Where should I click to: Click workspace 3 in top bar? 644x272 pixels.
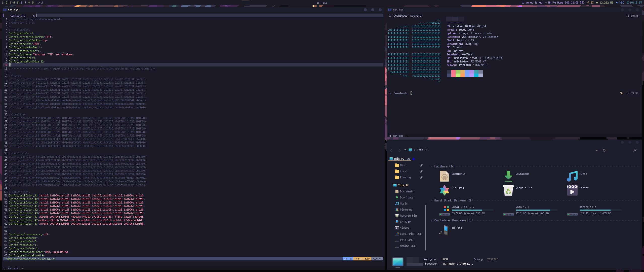coord(10,3)
